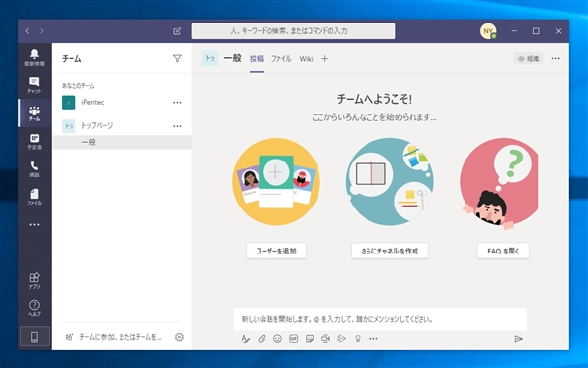Open the team filter funnel icon
The width and height of the screenshot is (588, 368).
pyautogui.click(x=177, y=58)
